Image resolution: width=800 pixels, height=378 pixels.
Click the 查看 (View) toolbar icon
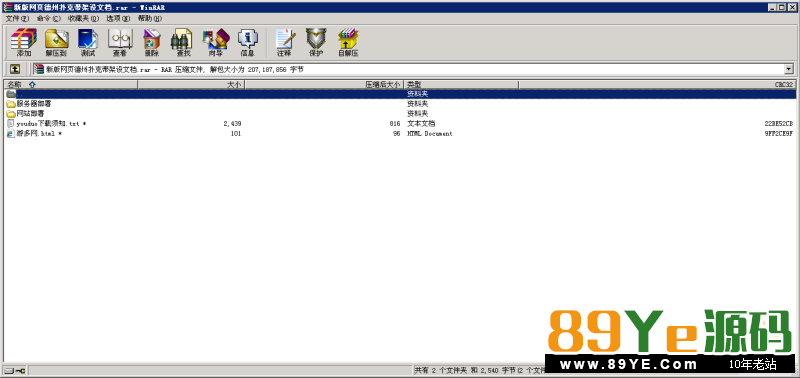pos(120,43)
